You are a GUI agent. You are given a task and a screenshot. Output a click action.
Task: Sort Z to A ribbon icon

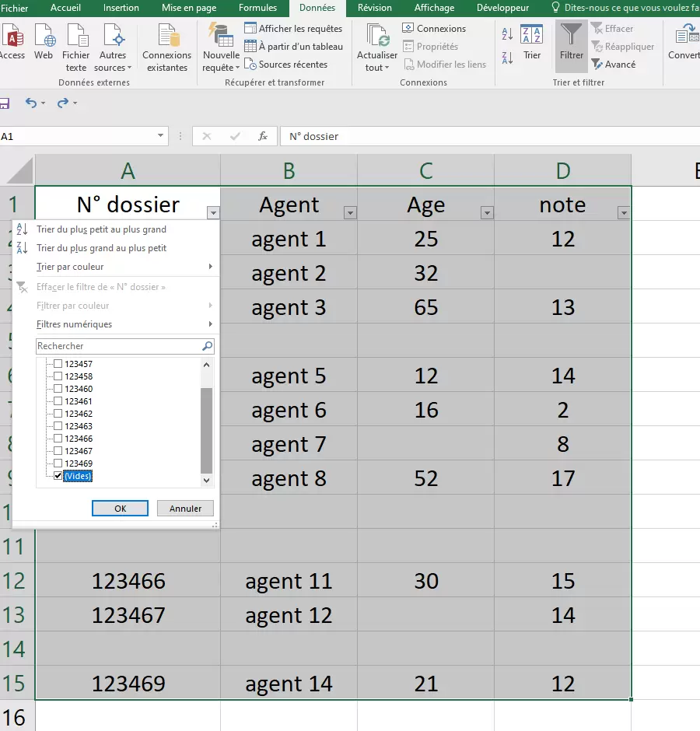[507, 58]
